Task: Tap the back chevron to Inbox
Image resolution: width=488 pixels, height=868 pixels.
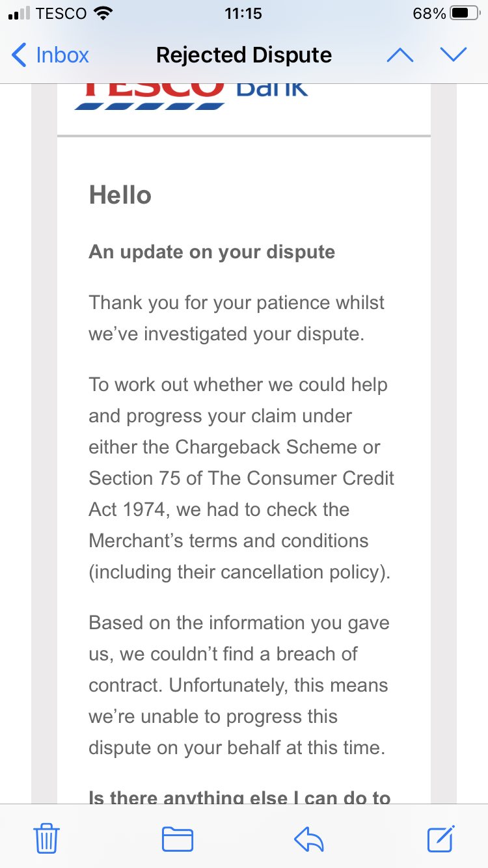Action: point(20,55)
